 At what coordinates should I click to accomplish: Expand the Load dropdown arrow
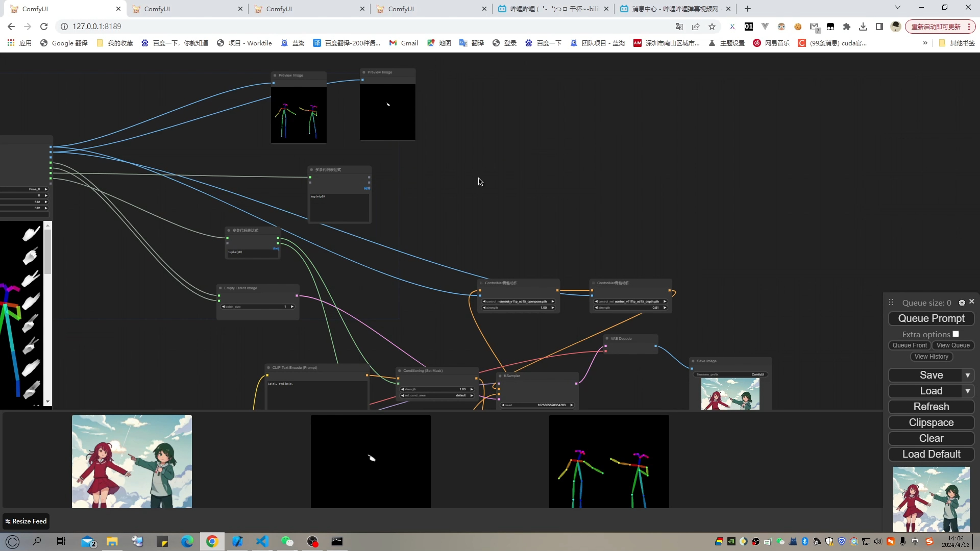[968, 391]
